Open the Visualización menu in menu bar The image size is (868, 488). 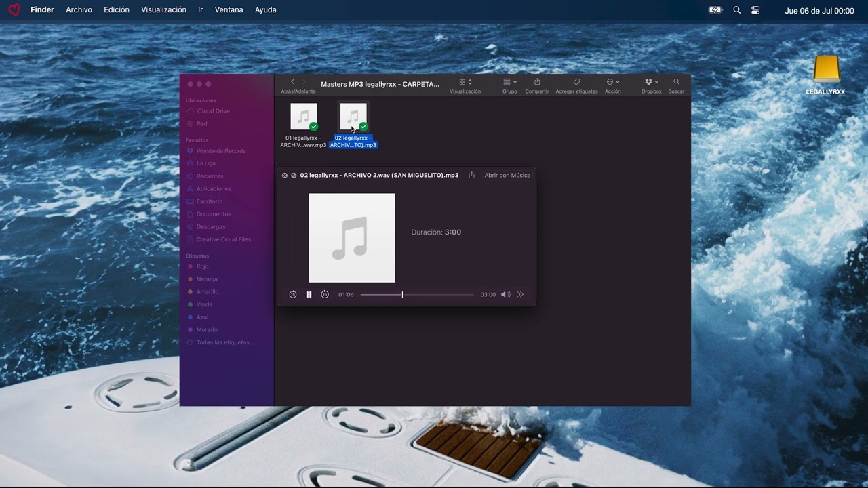163,10
